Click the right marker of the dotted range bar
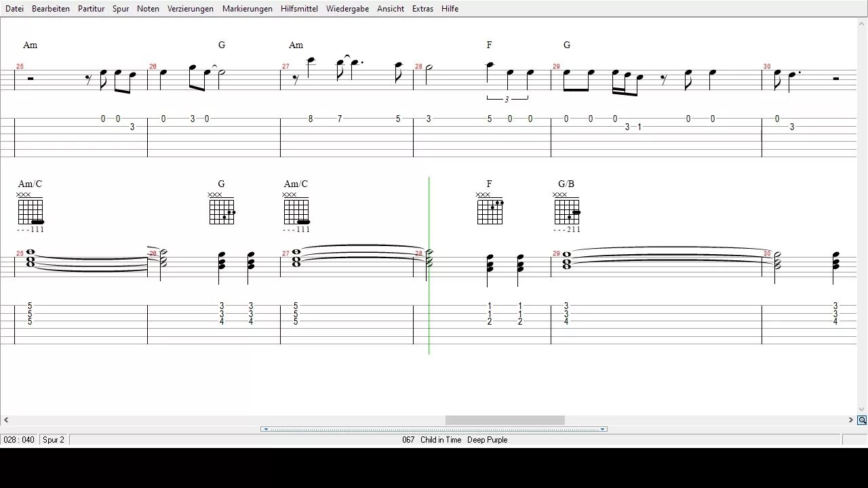Image resolution: width=868 pixels, height=488 pixels. click(602, 429)
